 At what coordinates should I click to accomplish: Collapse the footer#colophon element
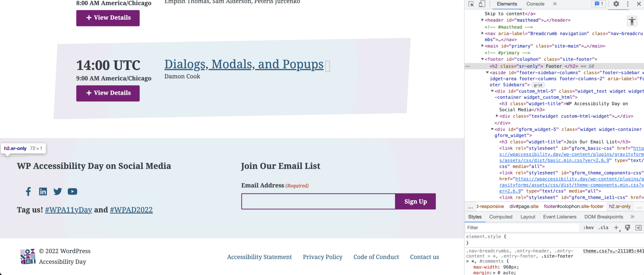click(x=482, y=59)
